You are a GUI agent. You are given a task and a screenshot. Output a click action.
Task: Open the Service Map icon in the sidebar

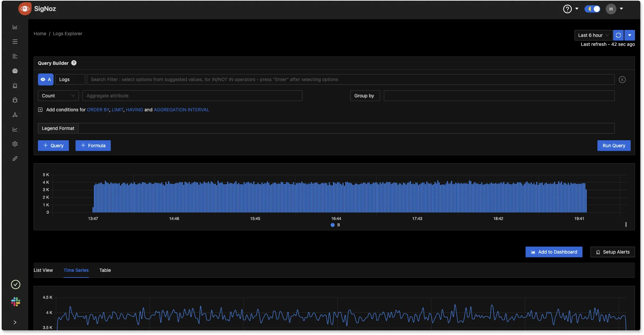[15, 115]
